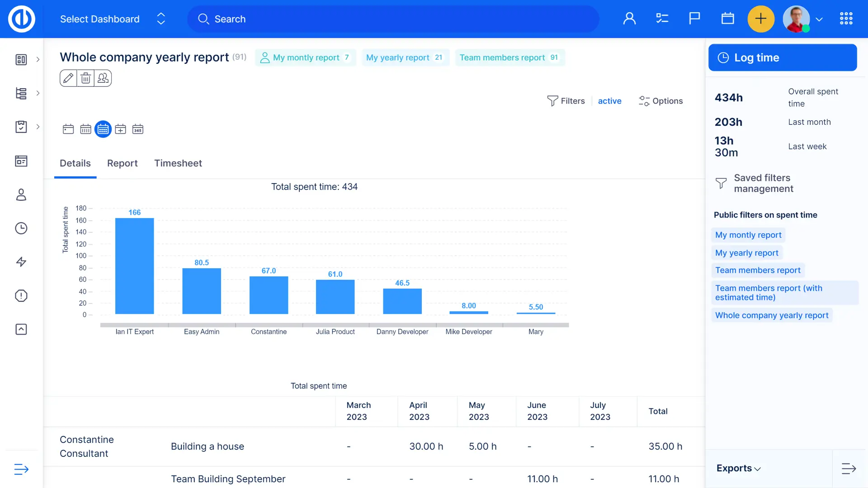Delete report using trash icon

click(x=85, y=78)
